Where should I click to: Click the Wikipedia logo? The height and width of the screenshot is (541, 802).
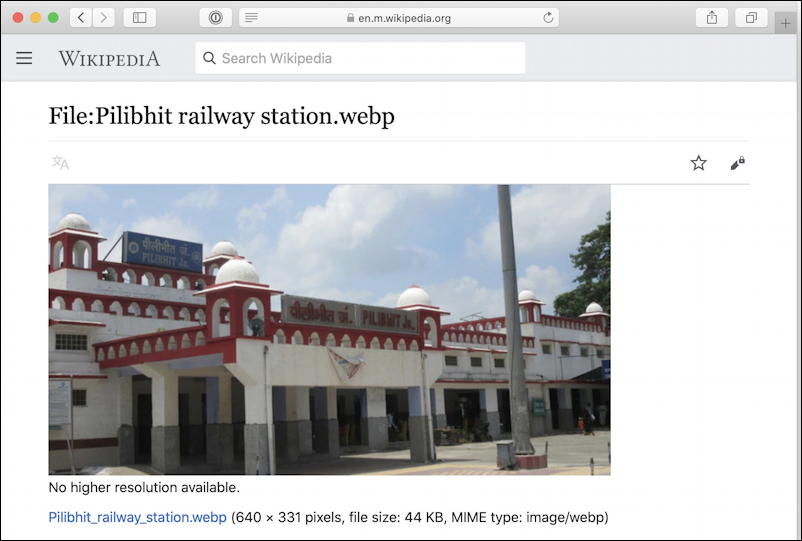click(109, 58)
